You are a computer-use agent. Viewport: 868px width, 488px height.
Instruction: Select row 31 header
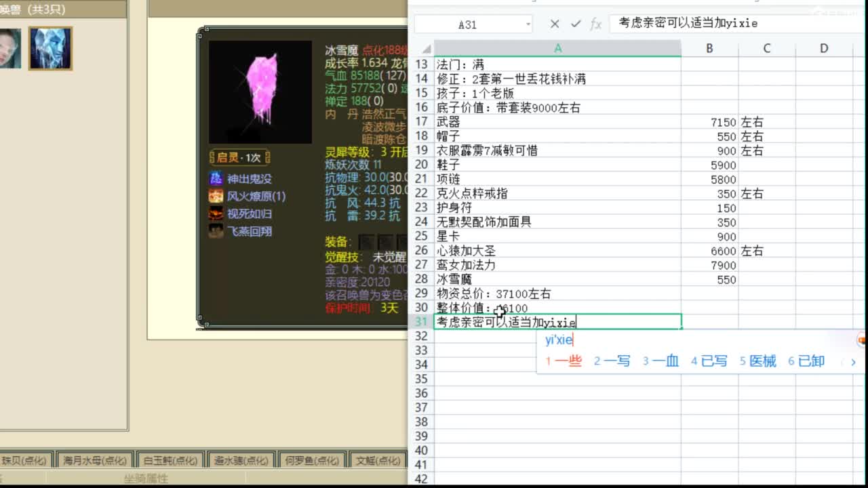(422, 322)
